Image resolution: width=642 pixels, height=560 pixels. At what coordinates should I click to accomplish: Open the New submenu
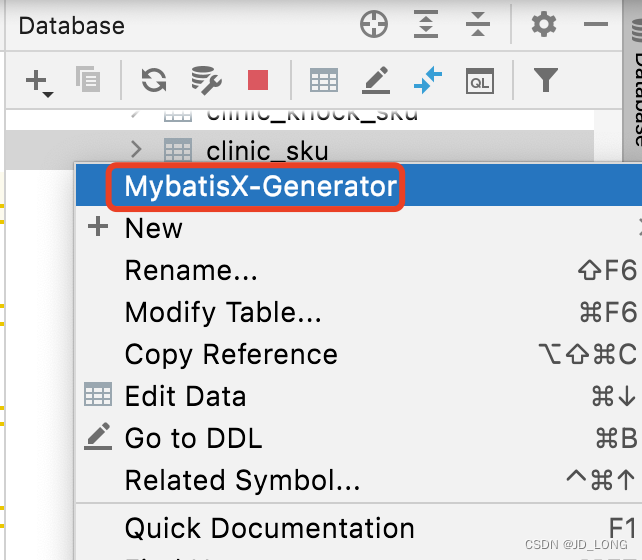tap(359, 228)
